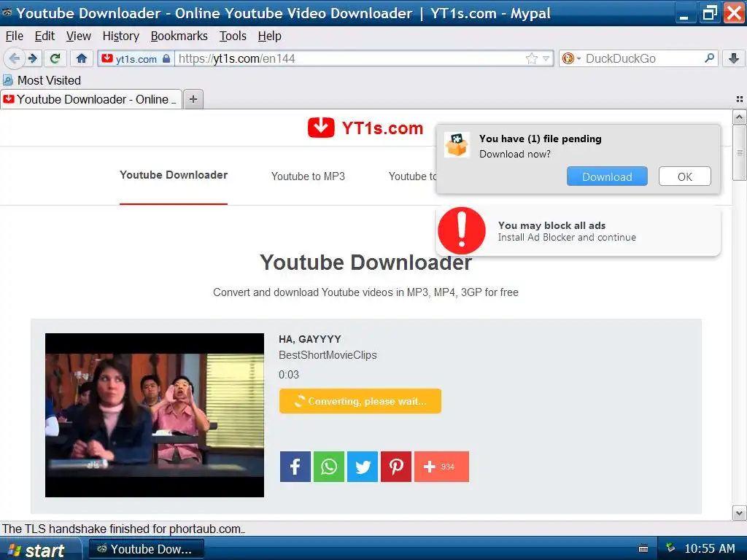Go back with the browser back arrow

click(x=14, y=58)
